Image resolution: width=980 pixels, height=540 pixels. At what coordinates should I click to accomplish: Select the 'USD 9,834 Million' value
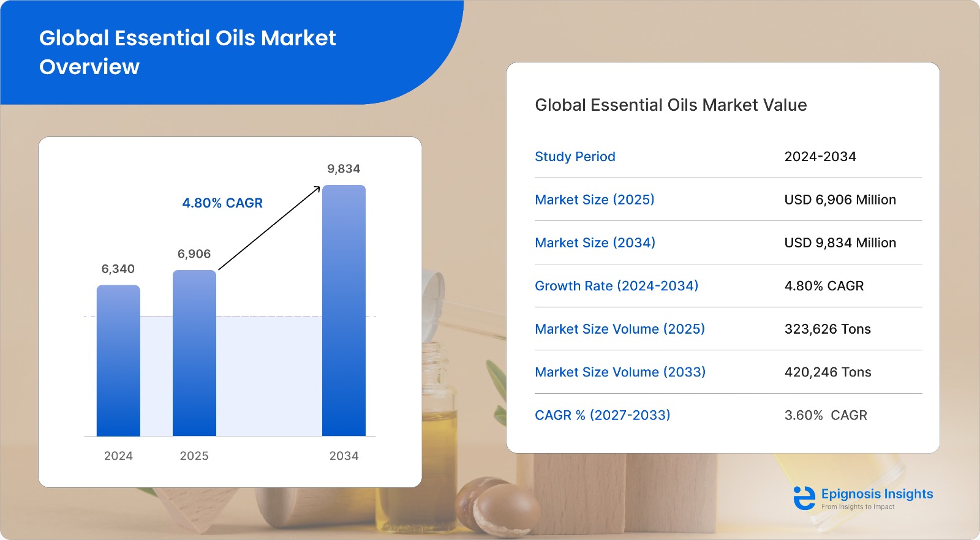coord(840,243)
